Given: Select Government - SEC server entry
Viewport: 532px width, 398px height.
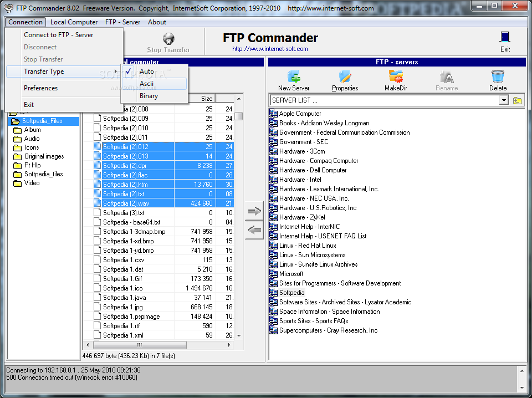Looking at the screenshot, I should (x=304, y=142).
